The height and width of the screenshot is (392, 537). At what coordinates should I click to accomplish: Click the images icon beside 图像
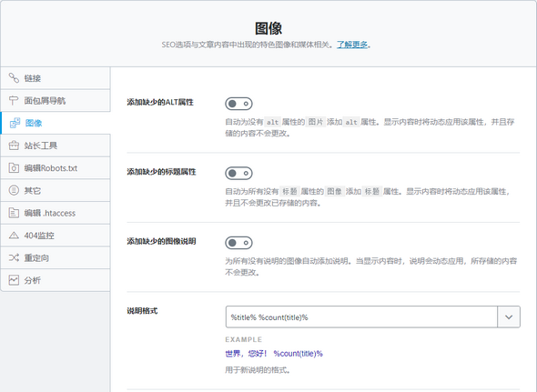click(x=15, y=123)
